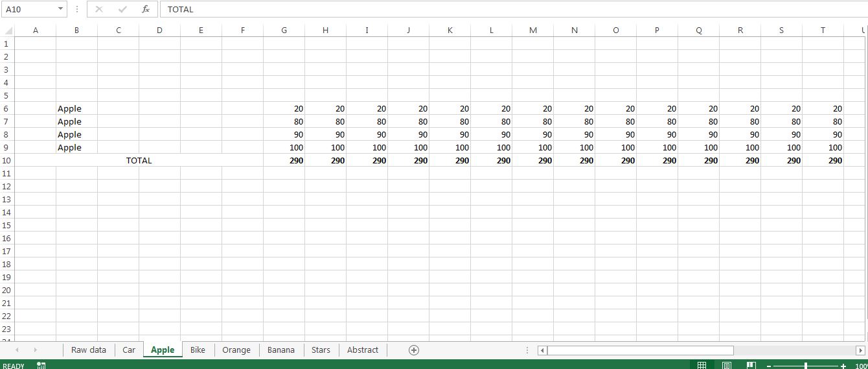Select bold 290 total in column G
This screenshot has height=369, width=868.
(x=284, y=160)
